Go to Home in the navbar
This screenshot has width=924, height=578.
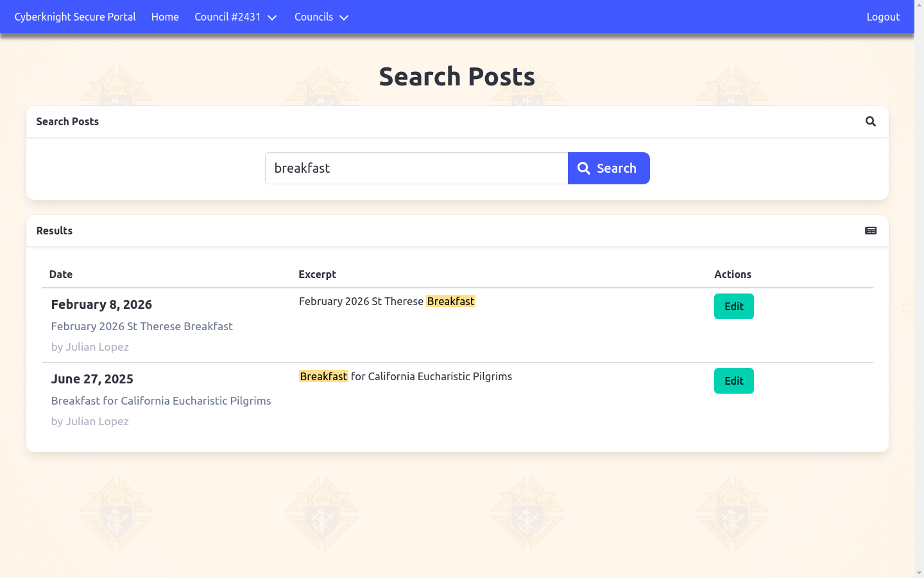pyautogui.click(x=165, y=17)
